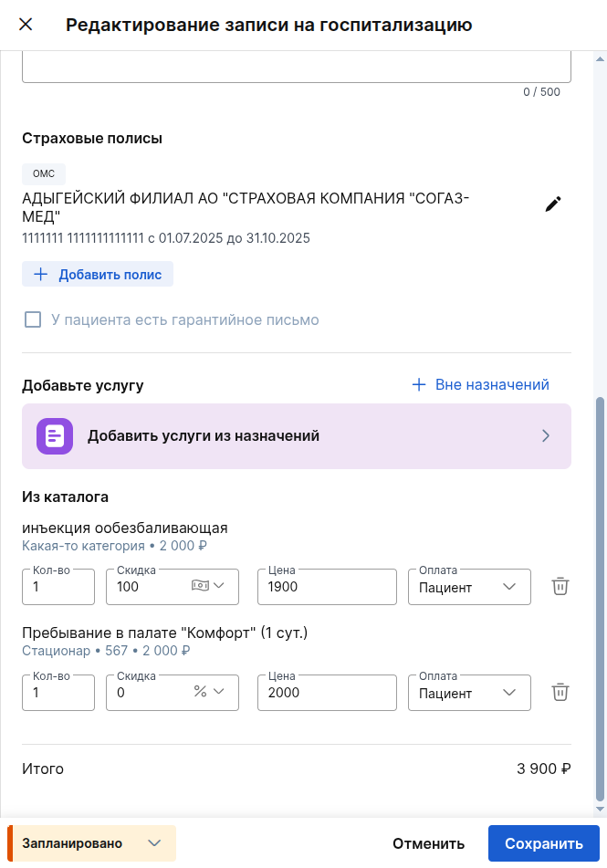The width and height of the screenshot is (607, 868).
Task: Open Добавить полис
Action: click(97, 274)
